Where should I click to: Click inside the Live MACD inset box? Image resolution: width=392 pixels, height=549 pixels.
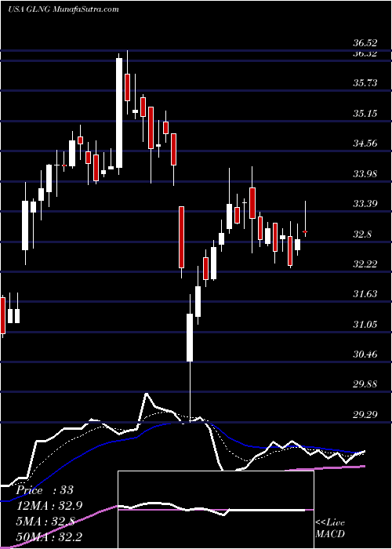(216, 510)
